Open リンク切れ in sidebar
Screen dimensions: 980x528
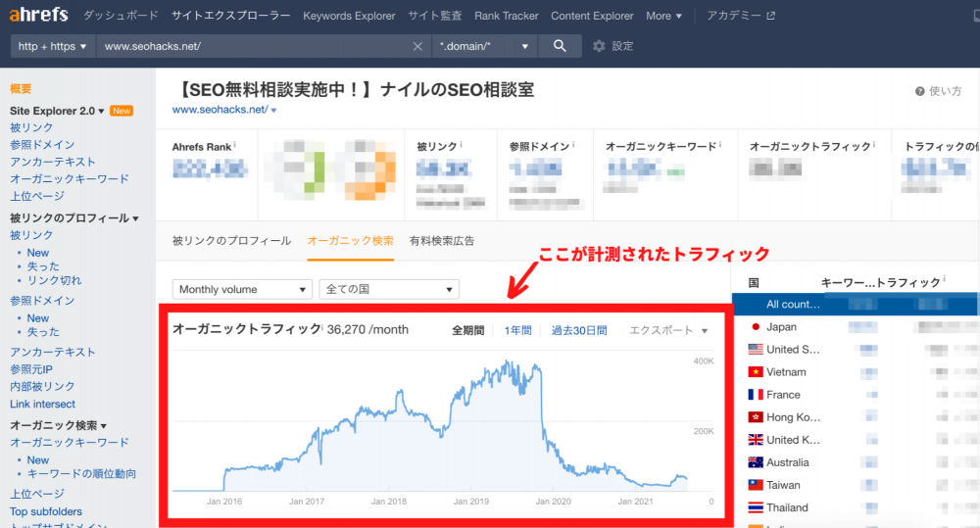pyautogui.click(x=54, y=280)
